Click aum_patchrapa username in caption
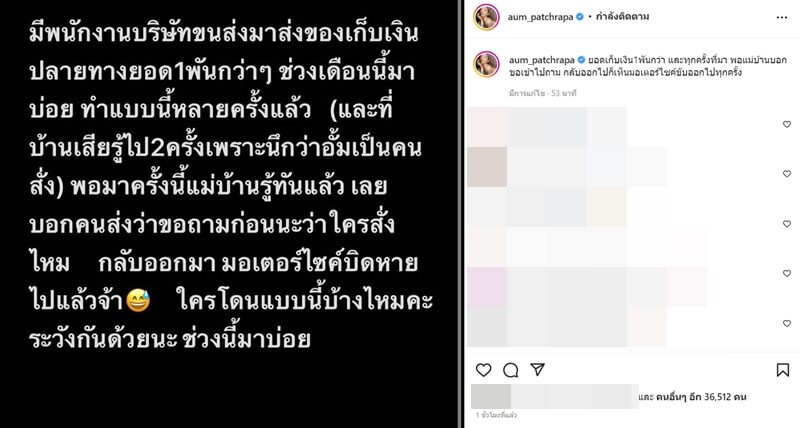 click(541, 60)
